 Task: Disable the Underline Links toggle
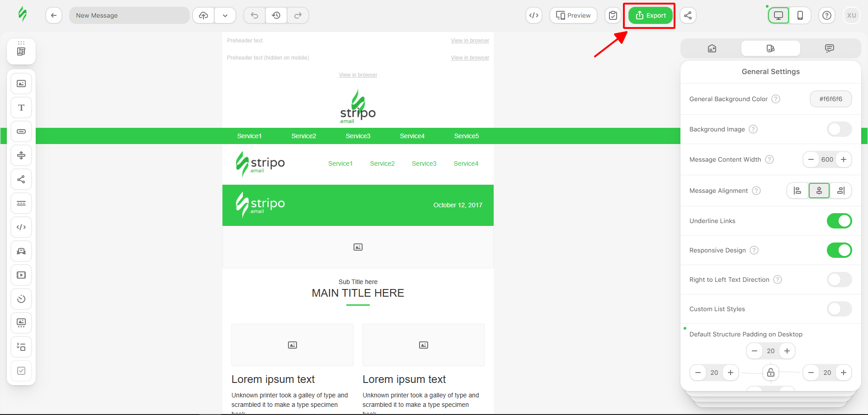(840, 221)
